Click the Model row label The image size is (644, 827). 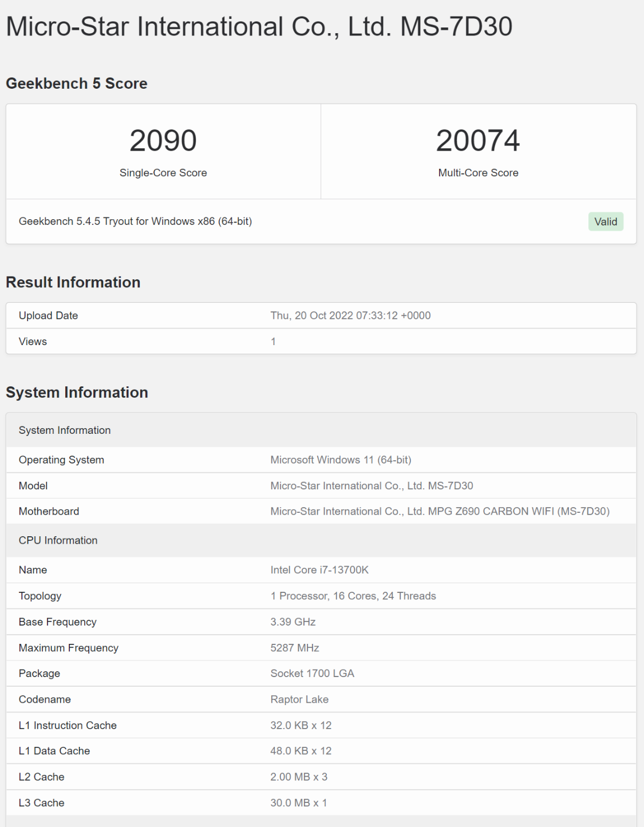tap(33, 486)
